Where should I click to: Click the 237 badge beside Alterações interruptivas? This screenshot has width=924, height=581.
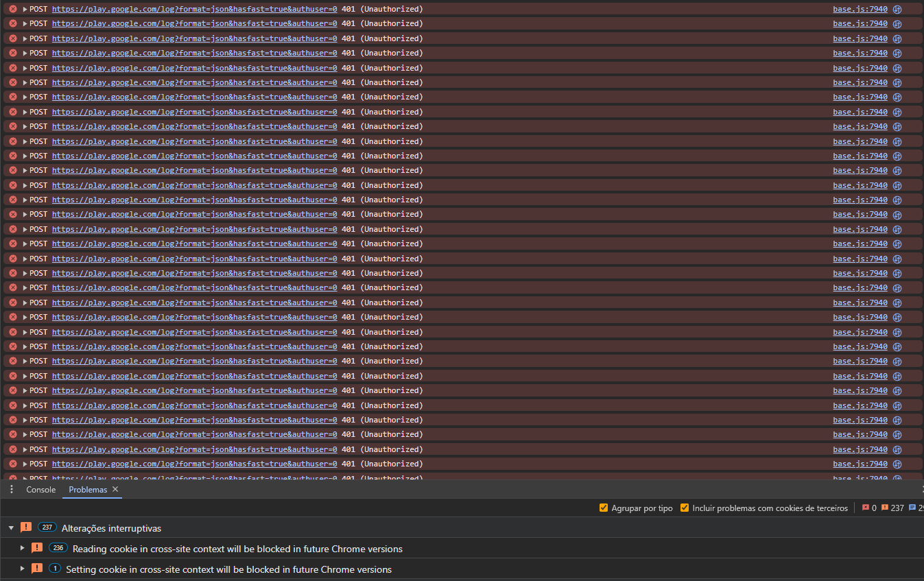(x=47, y=527)
